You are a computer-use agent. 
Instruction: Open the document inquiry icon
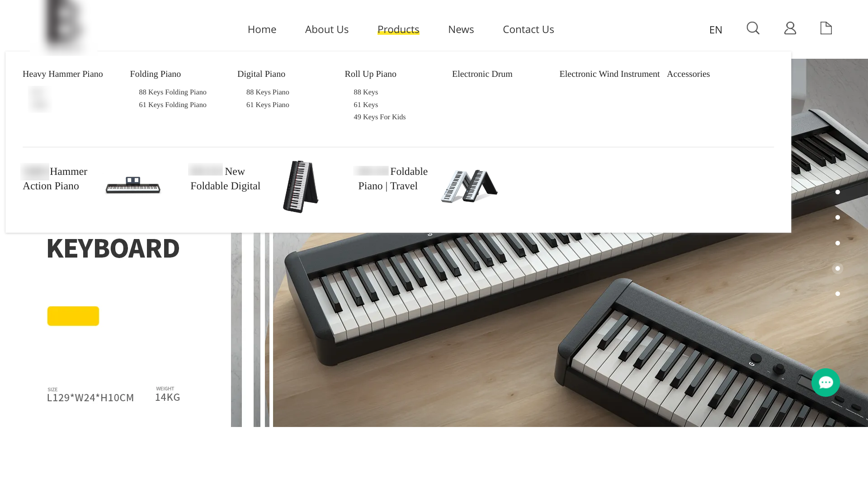(x=826, y=28)
